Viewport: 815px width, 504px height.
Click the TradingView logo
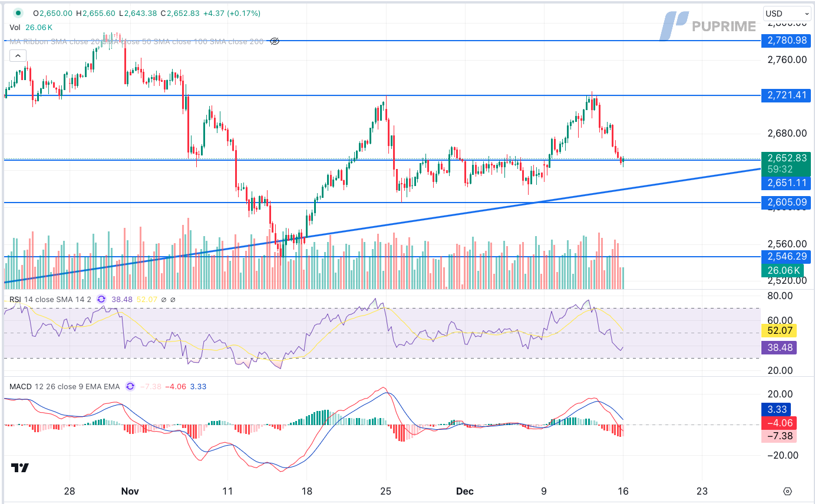pos(20,468)
